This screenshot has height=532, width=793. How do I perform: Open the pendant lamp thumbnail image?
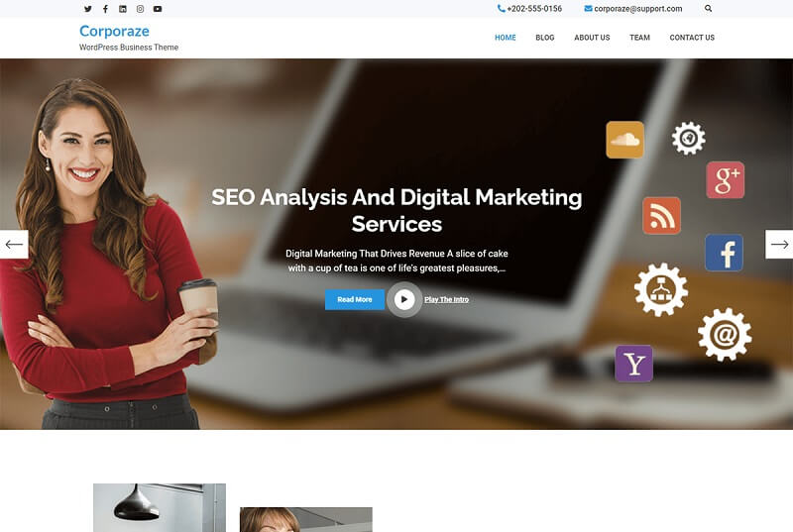pos(160,508)
